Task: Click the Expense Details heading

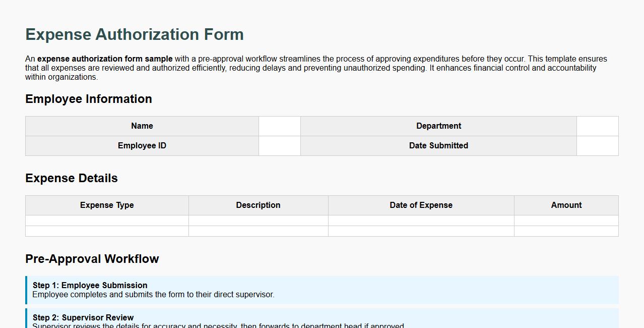Action: pos(72,178)
